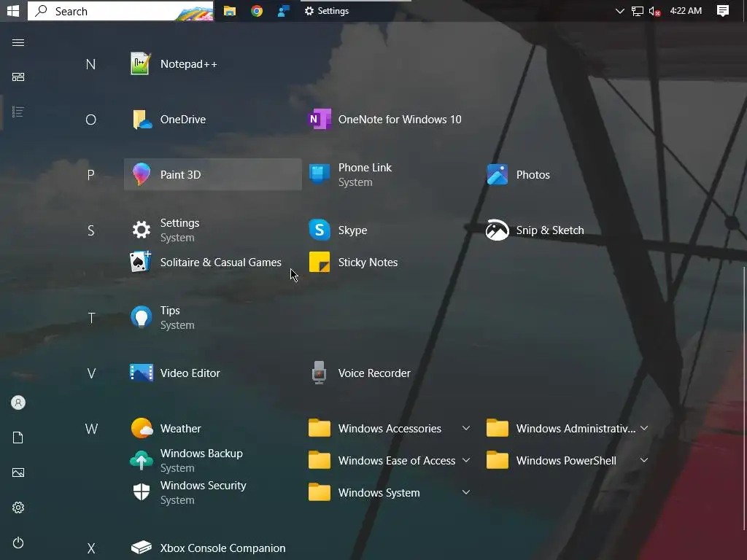Select the letter W section header

91,429
